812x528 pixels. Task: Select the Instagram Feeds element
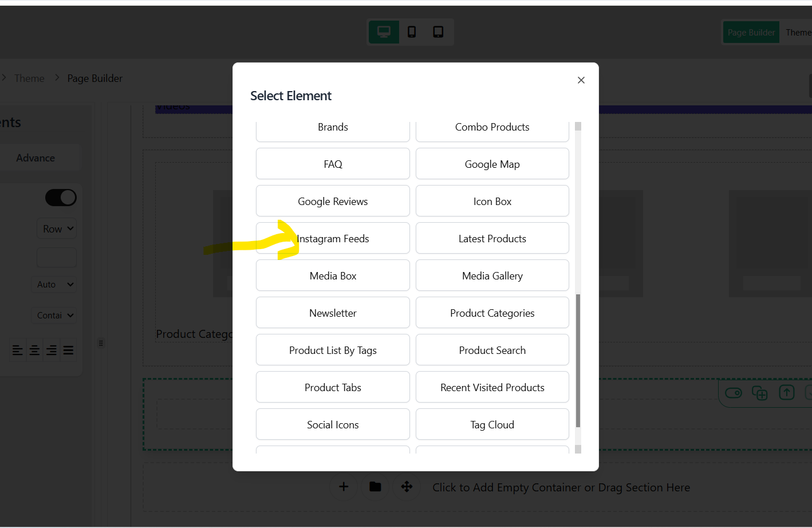click(333, 238)
